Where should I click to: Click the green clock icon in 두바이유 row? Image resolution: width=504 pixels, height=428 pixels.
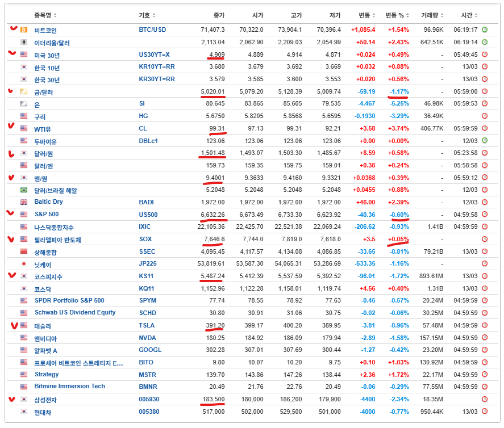pos(485,141)
